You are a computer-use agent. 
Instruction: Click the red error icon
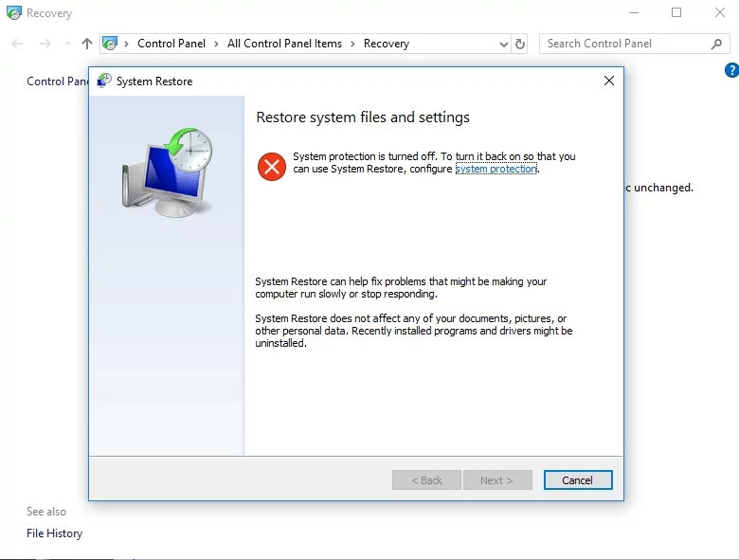pyautogui.click(x=271, y=168)
